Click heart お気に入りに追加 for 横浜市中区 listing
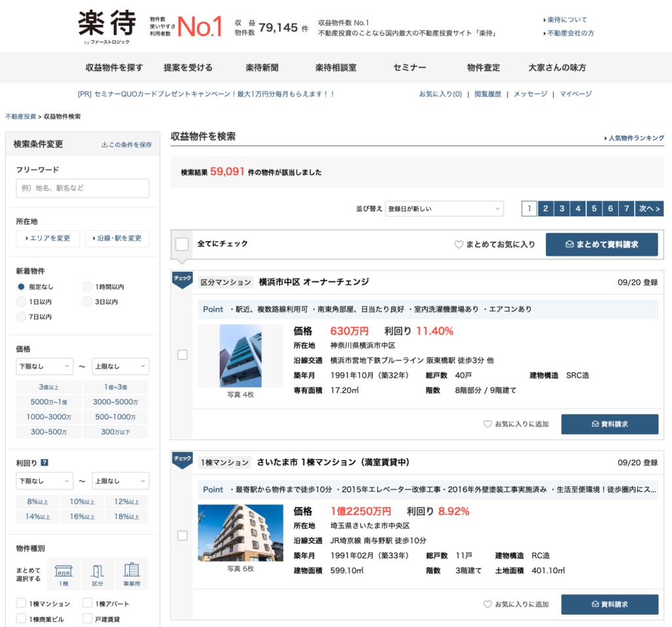672x627 pixels. tap(516, 424)
